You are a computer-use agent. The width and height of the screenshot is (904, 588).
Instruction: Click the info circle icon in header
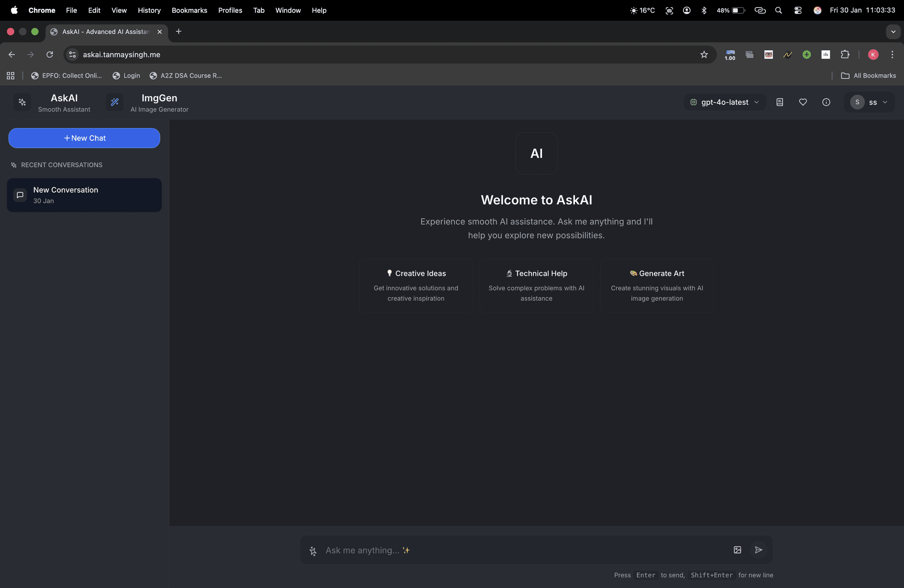[x=826, y=102]
